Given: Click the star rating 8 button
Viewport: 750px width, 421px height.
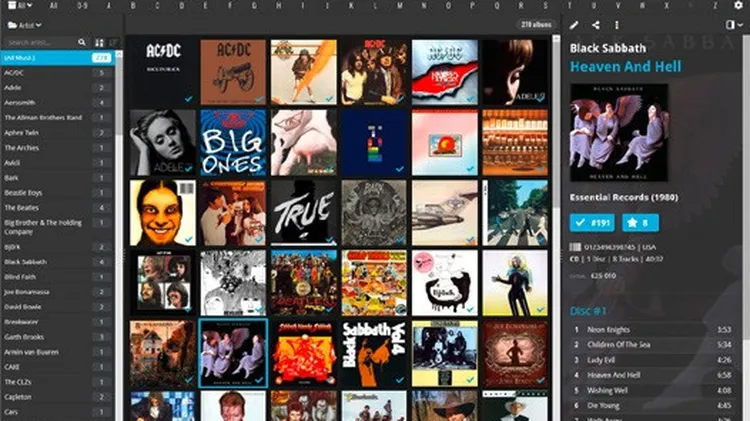Looking at the screenshot, I should pos(640,222).
